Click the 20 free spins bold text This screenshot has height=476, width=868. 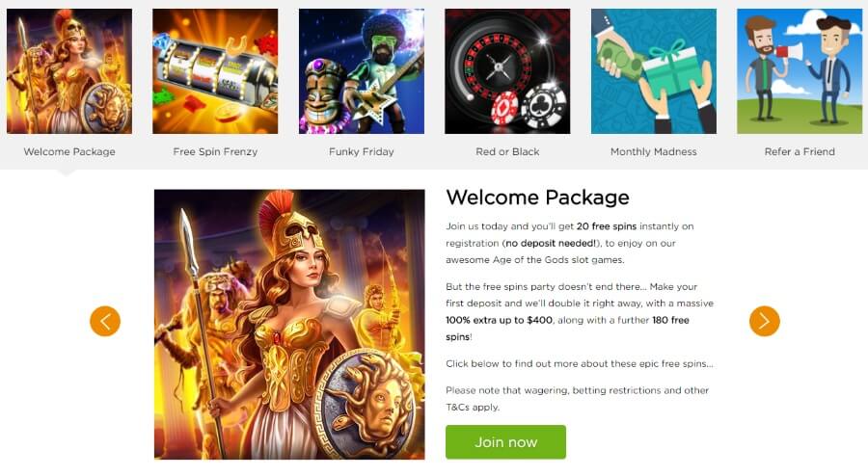[x=607, y=226]
